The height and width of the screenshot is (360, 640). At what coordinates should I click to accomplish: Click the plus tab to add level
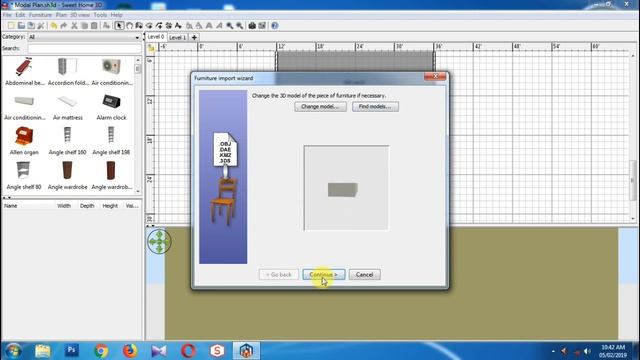pos(194,38)
